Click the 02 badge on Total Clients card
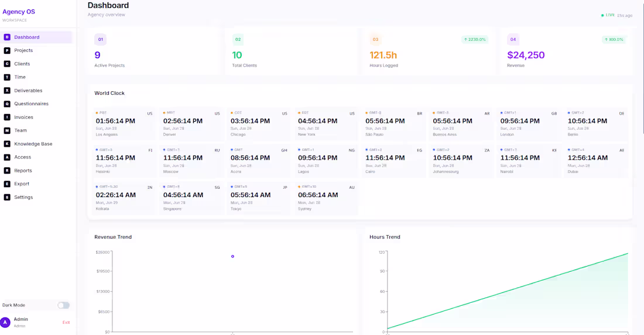This screenshot has height=335, width=644. tap(238, 39)
